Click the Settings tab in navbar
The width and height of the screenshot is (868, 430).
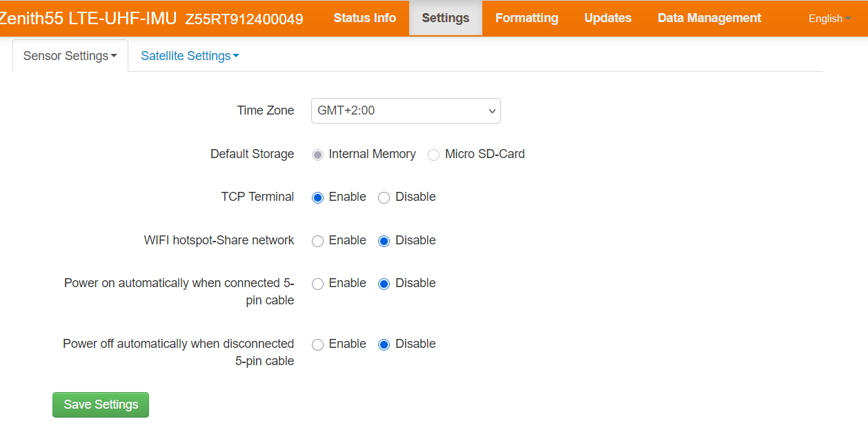(x=445, y=18)
